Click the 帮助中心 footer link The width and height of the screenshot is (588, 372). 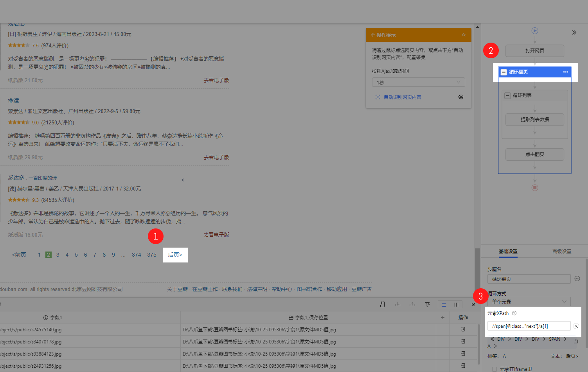point(282,289)
